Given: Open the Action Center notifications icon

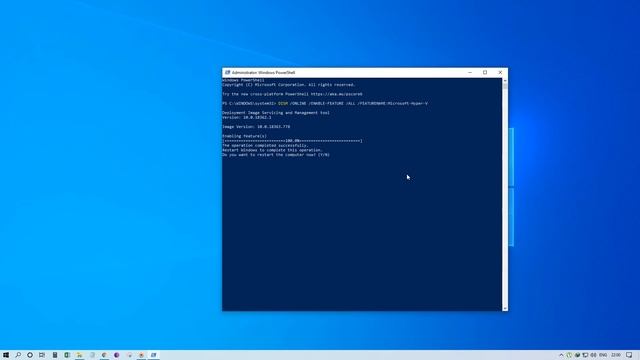Looking at the screenshot, I should tap(629, 355).
